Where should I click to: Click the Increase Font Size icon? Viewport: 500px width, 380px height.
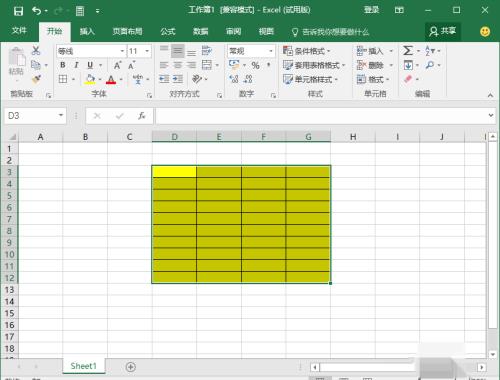coord(117,65)
